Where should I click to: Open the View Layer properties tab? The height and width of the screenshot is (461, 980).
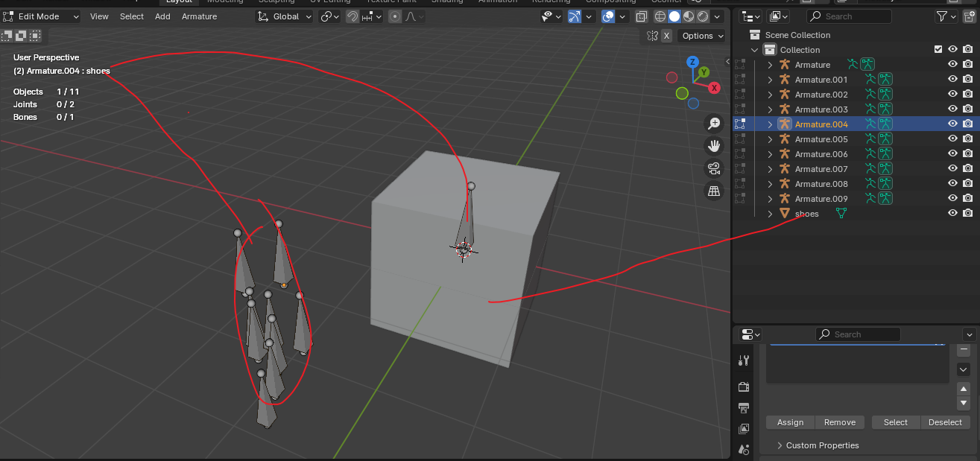click(744, 429)
